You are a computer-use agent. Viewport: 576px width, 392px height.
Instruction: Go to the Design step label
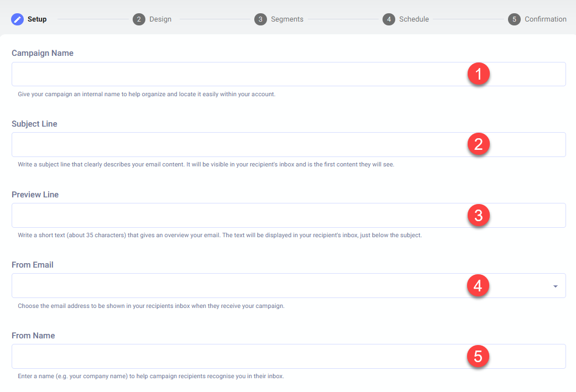[160, 19]
